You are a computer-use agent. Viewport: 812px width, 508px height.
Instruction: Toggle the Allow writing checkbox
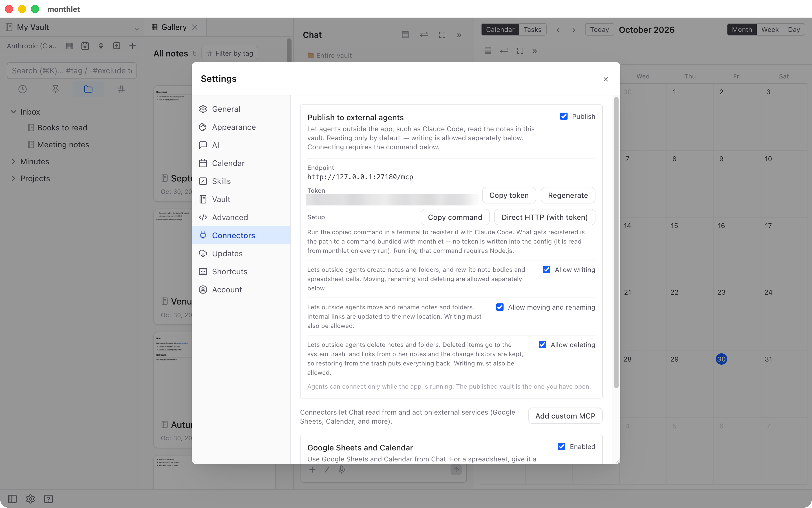[x=547, y=270]
